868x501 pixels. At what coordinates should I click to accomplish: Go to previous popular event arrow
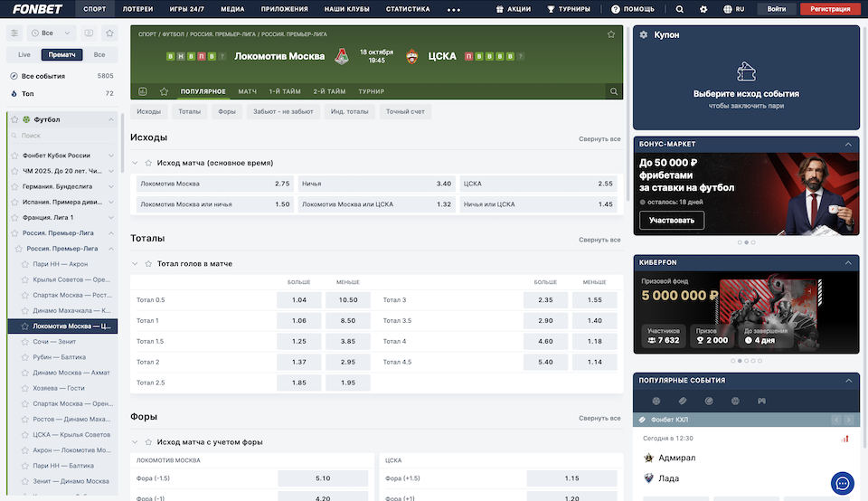836,420
